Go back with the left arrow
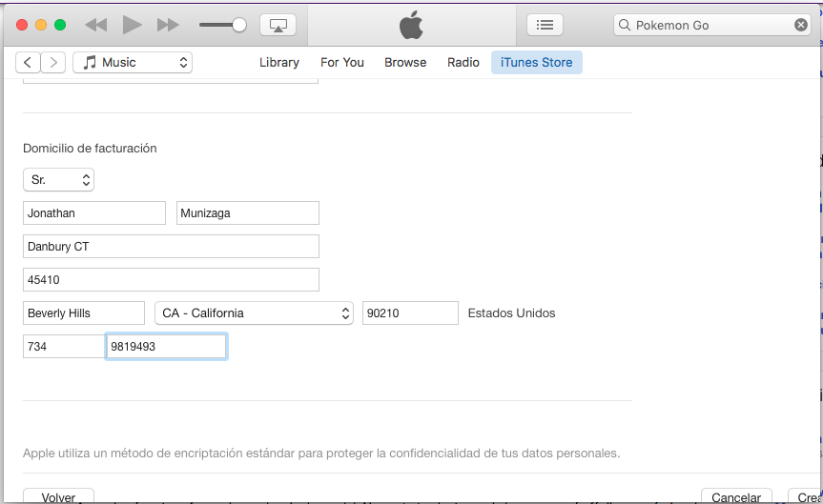The height and width of the screenshot is (504, 823). [28, 63]
